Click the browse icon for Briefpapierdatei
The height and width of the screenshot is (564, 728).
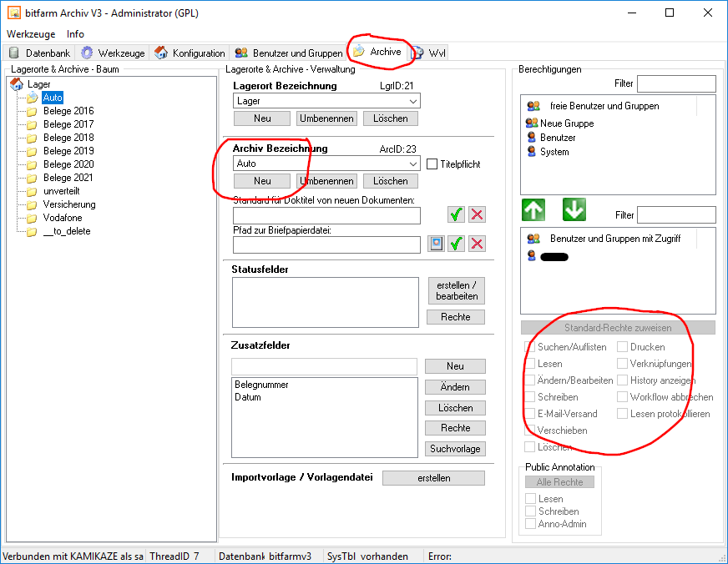coord(436,244)
